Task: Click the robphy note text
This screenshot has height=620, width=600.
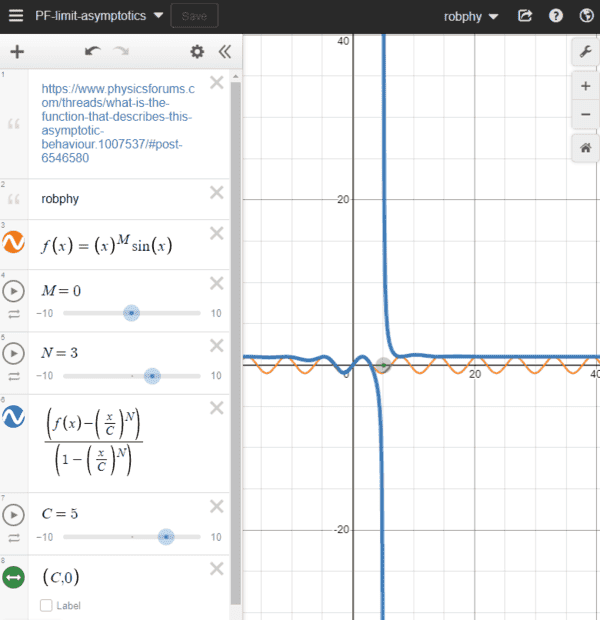Action: click(60, 198)
